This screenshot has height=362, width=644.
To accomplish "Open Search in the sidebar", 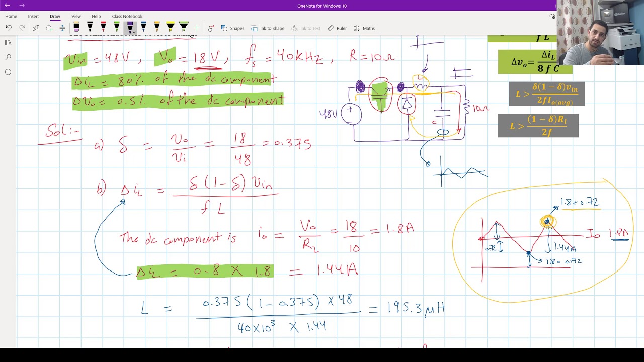I will click(8, 57).
